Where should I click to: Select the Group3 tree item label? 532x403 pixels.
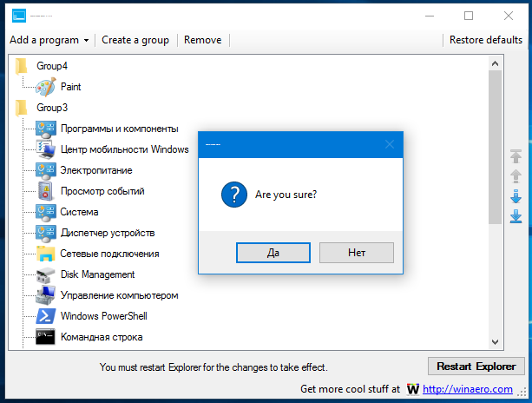tap(52, 108)
